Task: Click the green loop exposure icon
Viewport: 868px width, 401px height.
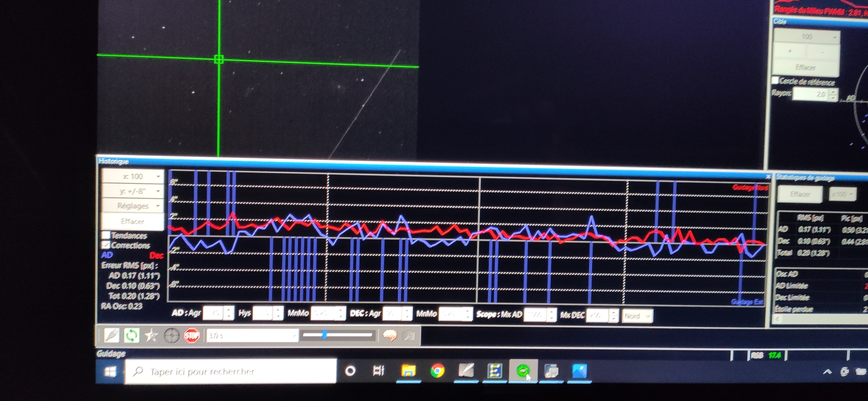Action: pyautogui.click(x=132, y=336)
